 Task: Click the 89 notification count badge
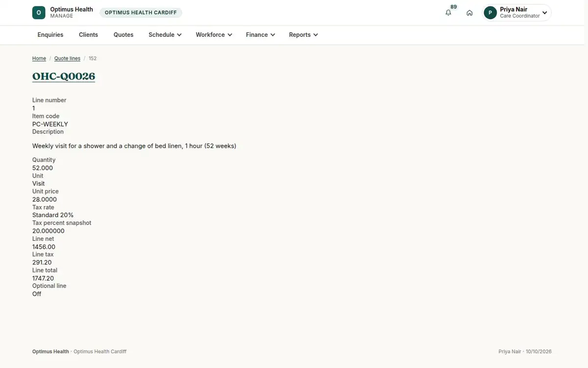click(x=454, y=7)
